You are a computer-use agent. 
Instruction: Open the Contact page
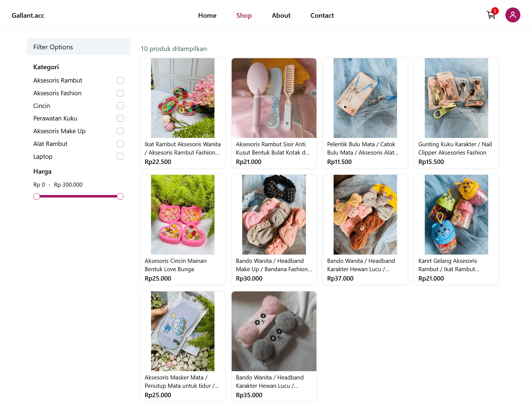coord(322,16)
